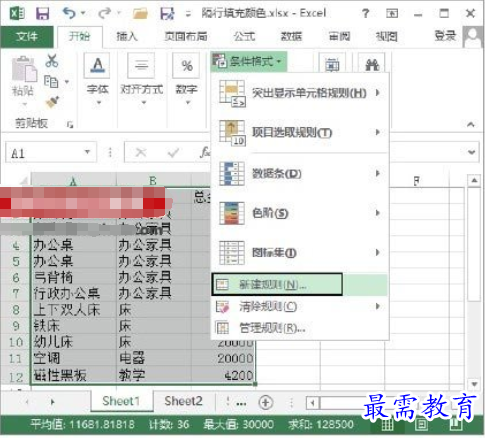Select column A header
The image size is (485, 438).
[73, 180]
